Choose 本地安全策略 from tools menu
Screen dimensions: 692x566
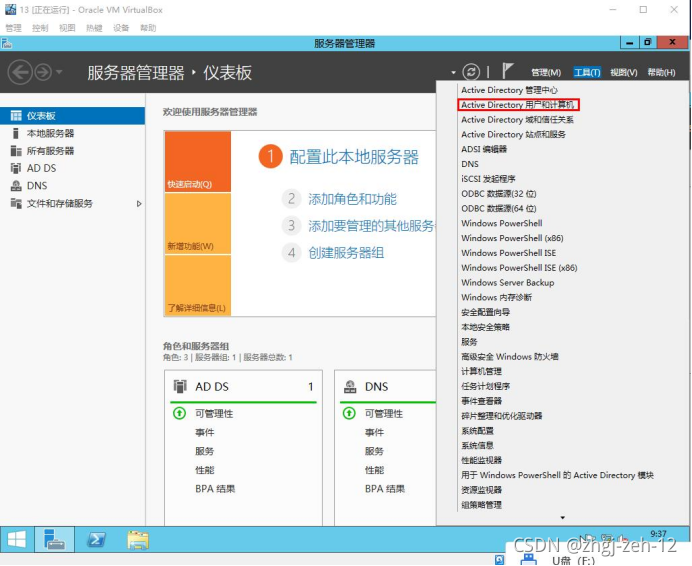click(x=485, y=327)
